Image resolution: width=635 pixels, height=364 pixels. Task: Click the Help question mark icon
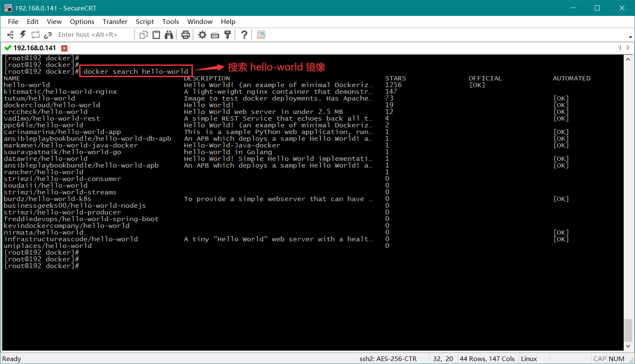pyautogui.click(x=244, y=35)
